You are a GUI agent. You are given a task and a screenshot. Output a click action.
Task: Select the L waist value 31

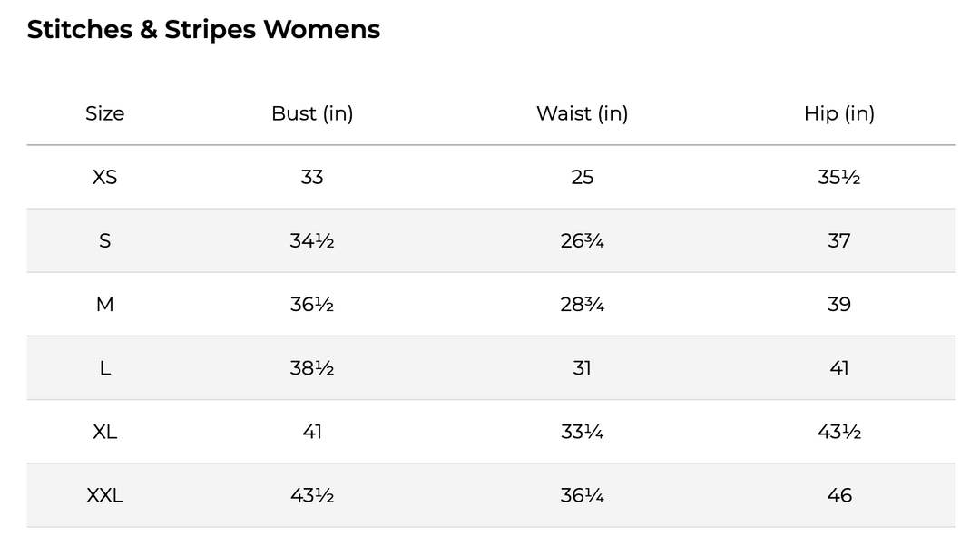pos(582,368)
